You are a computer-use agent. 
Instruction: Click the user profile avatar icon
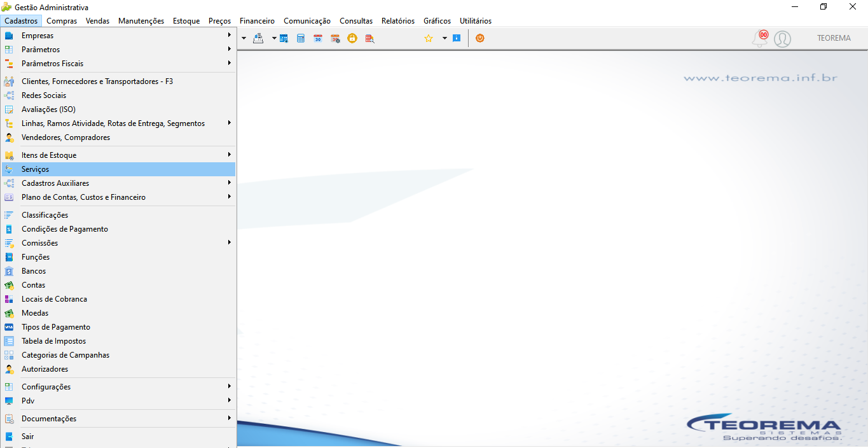pyautogui.click(x=782, y=39)
